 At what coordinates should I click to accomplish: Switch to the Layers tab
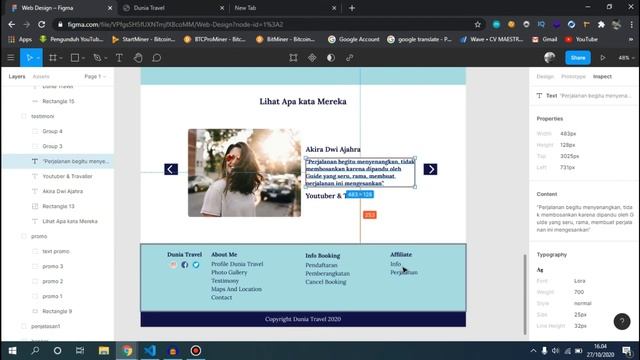[17, 76]
